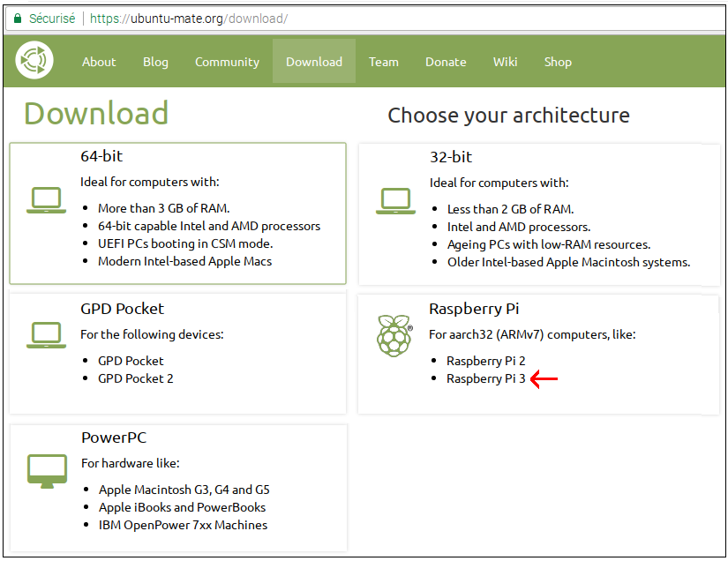Click "Apple iBooks and PowerBooks" text
Image resolution: width=728 pixels, height=561 pixels.
[x=182, y=507]
